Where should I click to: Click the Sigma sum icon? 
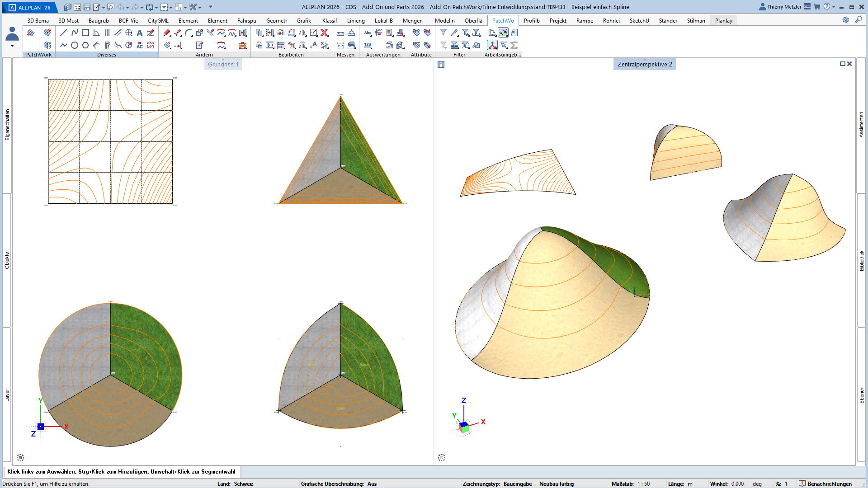click(514, 45)
